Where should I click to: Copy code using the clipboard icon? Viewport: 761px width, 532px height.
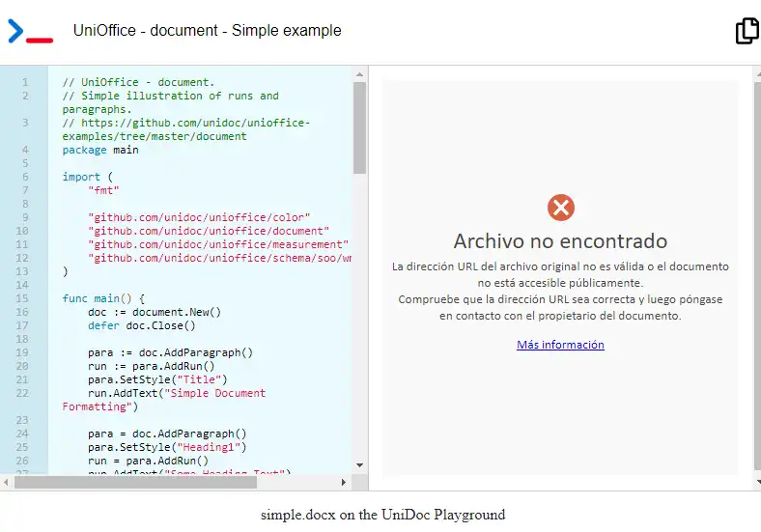[x=747, y=31]
